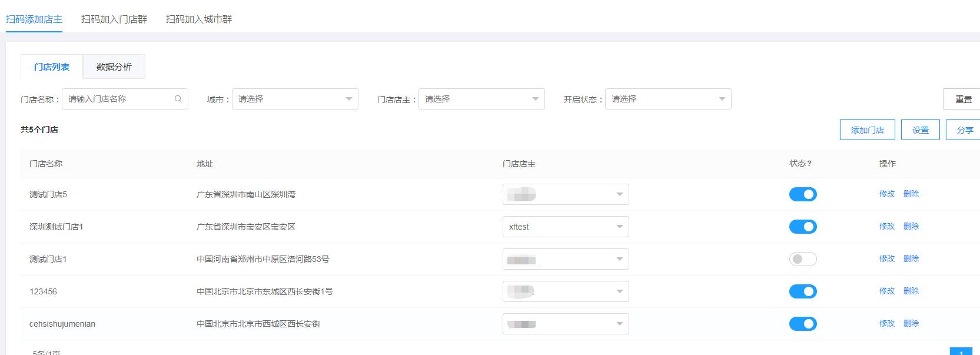Click the question mark icon beside 状态

[809, 164]
